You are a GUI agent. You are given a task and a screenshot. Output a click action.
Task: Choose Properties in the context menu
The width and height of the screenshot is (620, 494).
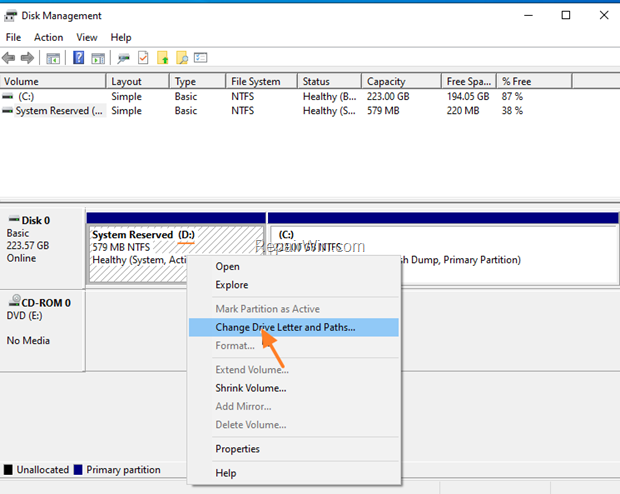pyautogui.click(x=294, y=449)
